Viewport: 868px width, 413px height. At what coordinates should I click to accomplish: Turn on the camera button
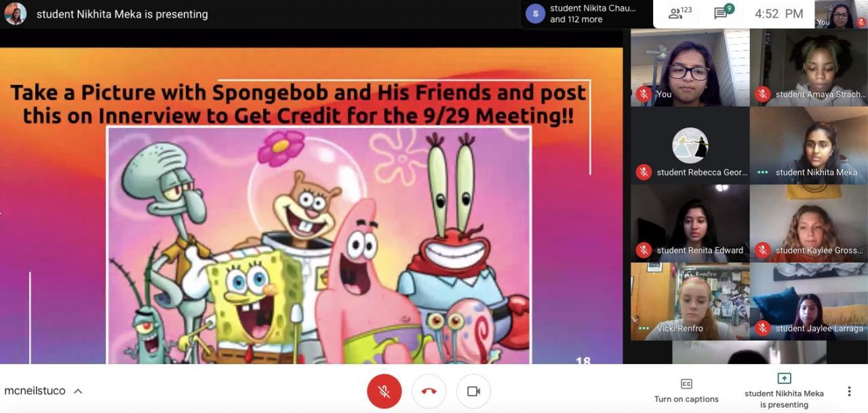click(x=473, y=391)
